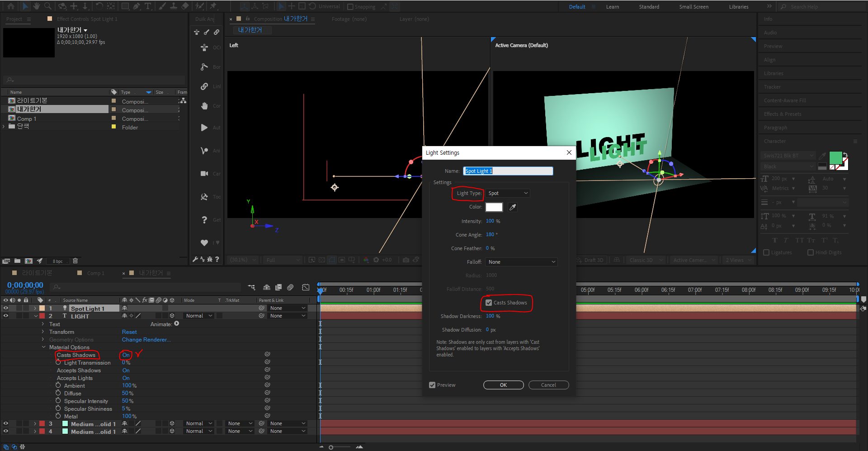Viewport: 868px width, 451px height.
Task: Expand the Transform group of the LIGHT layer
Action: point(43,332)
